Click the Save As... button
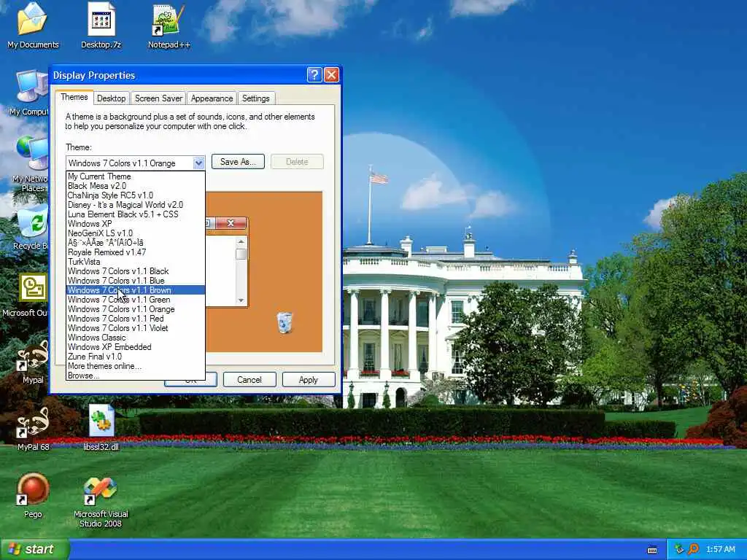 pos(238,162)
